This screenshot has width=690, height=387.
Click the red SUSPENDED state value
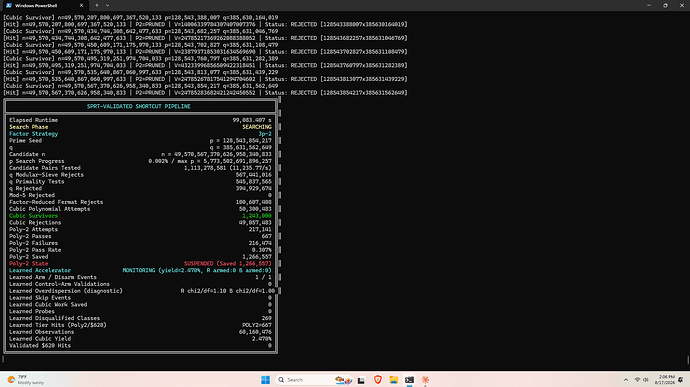[228, 264]
